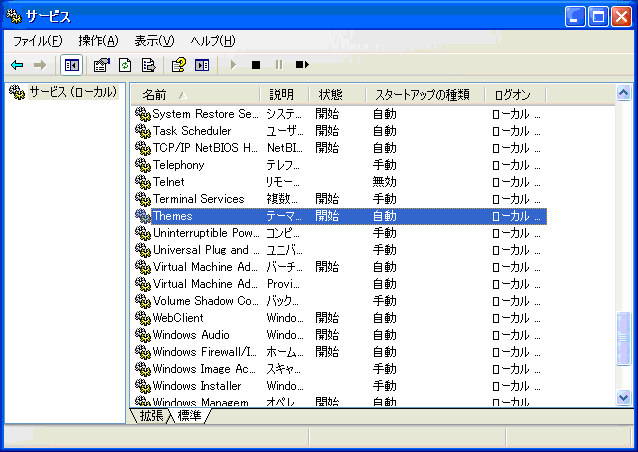Select the Windows Image Ac... service name

pyautogui.click(x=204, y=369)
